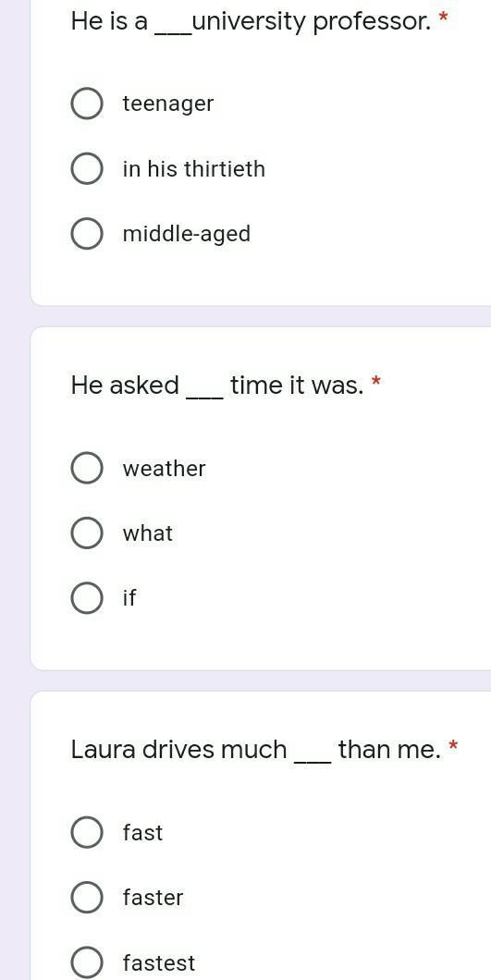The image size is (491, 980).
Task: Click the 'faster' answer label text
Action: coord(153,898)
